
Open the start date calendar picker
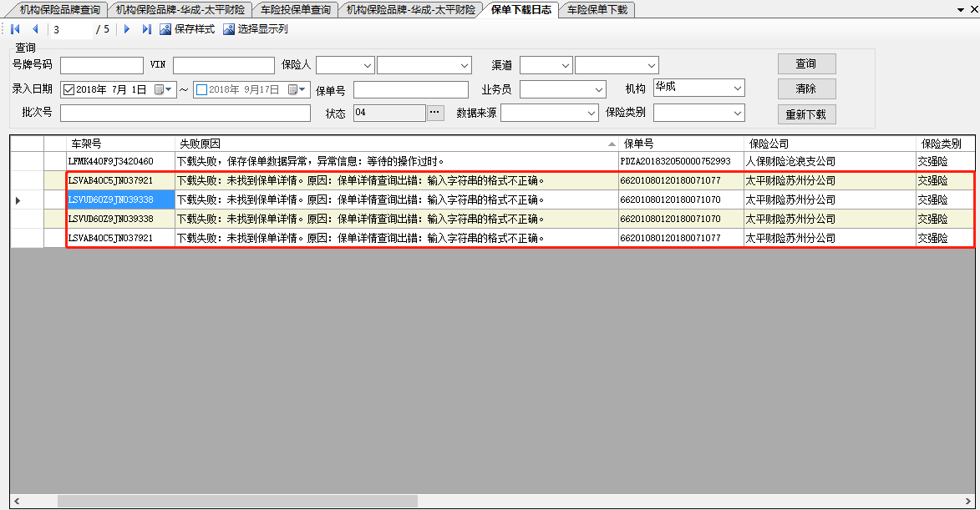pos(164,89)
